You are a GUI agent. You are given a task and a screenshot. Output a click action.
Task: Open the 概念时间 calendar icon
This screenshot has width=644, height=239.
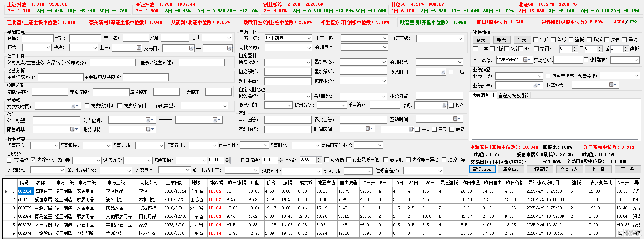pyautogui.click(x=443, y=72)
